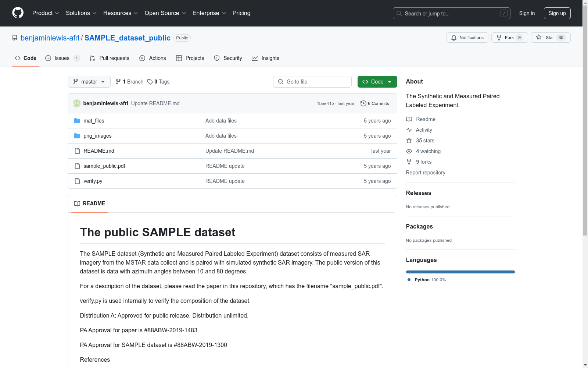Click the user avatar next to benjaminlewis-afrl commit
This screenshot has width=588, height=368.
(x=77, y=103)
